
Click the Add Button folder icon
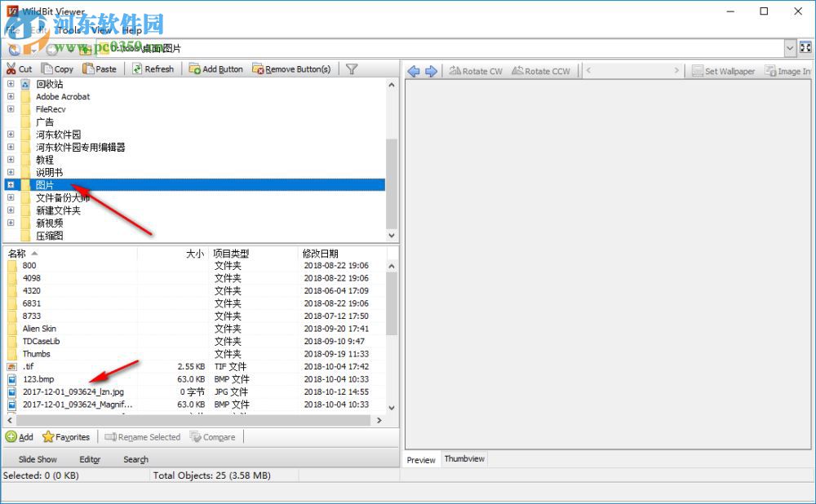[x=195, y=69]
